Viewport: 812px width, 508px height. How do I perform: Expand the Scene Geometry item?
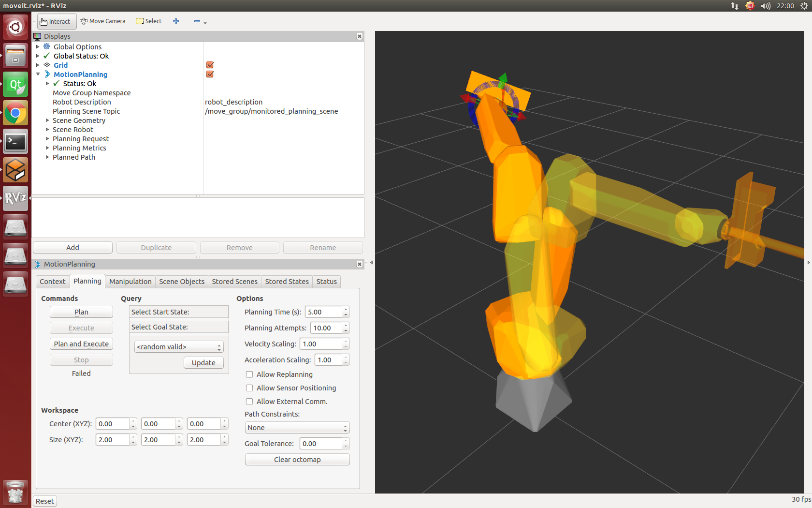point(47,120)
